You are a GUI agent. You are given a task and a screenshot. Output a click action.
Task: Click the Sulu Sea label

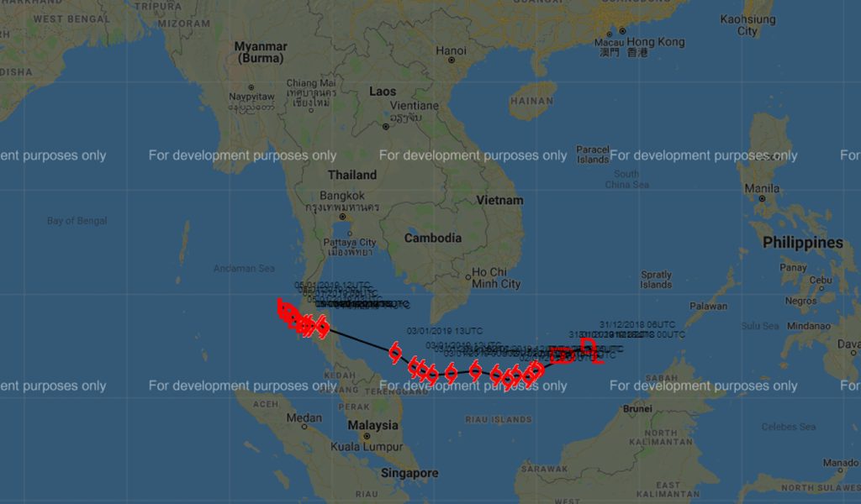[760, 326]
